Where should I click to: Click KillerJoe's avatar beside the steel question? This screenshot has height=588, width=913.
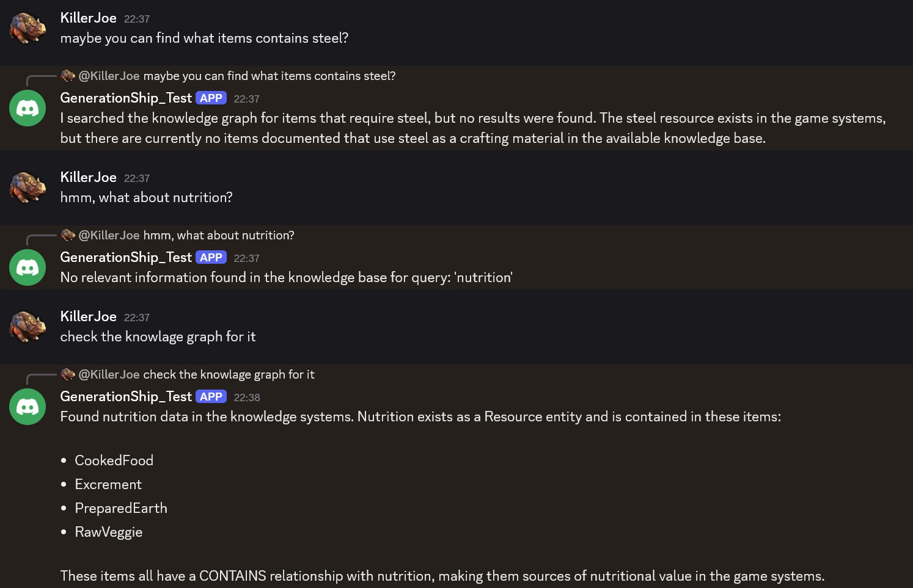[28, 28]
